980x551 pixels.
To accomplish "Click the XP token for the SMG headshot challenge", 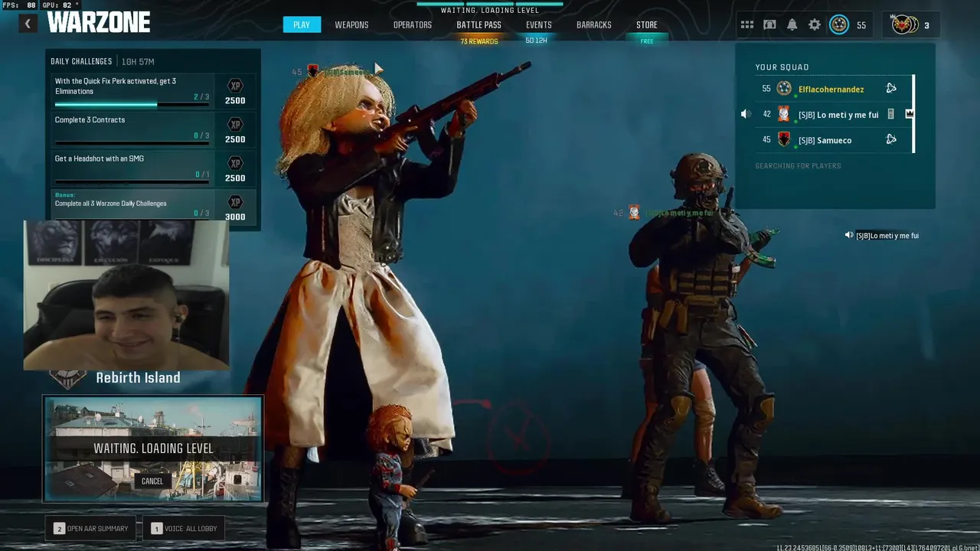I will (x=235, y=164).
